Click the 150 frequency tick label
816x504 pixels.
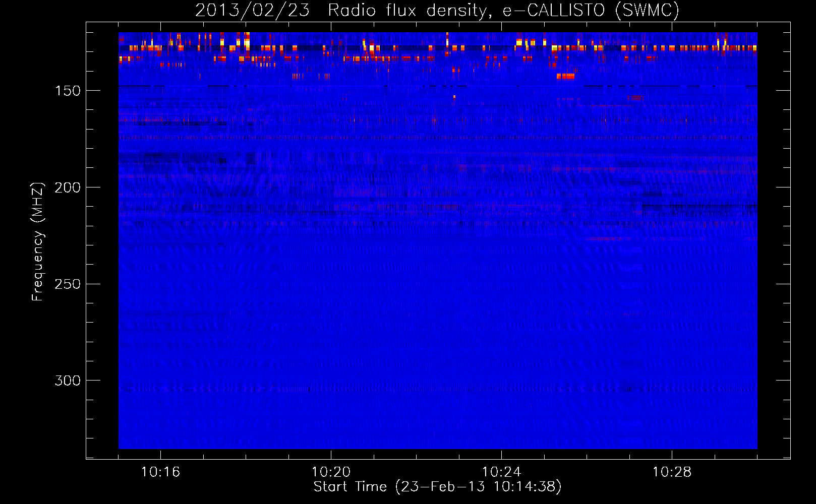(68, 91)
